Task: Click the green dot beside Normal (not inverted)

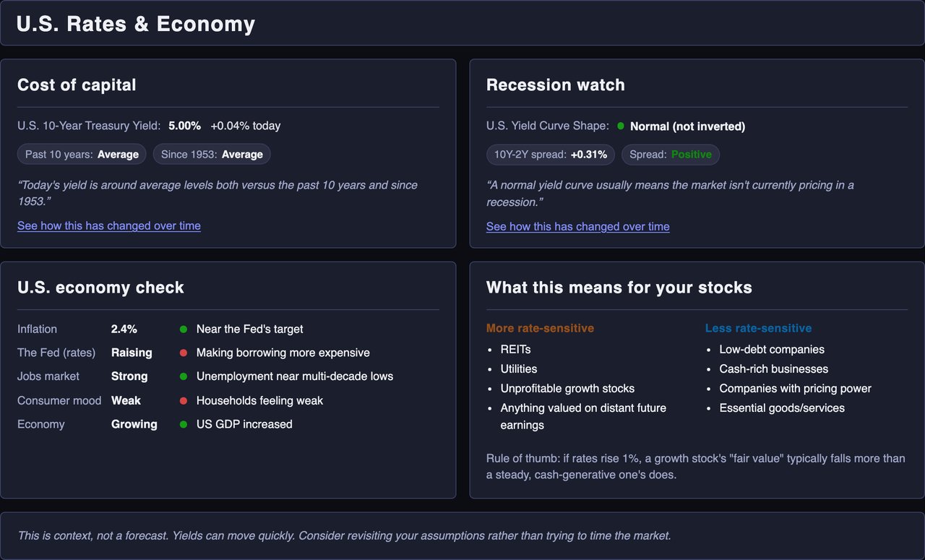Action: coord(621,126)
